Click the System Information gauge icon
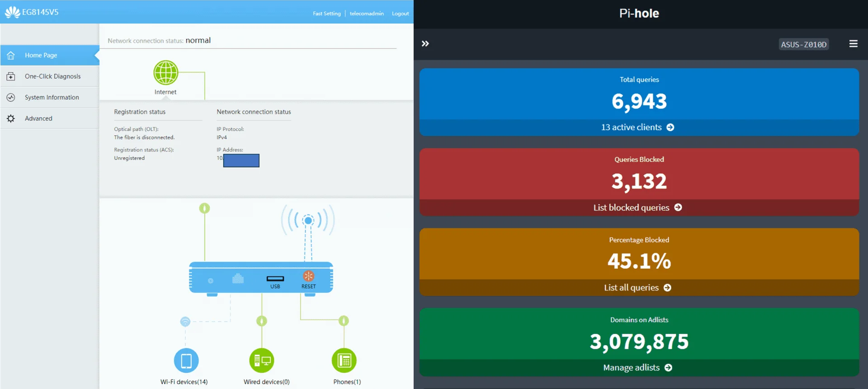 (11, 97)
